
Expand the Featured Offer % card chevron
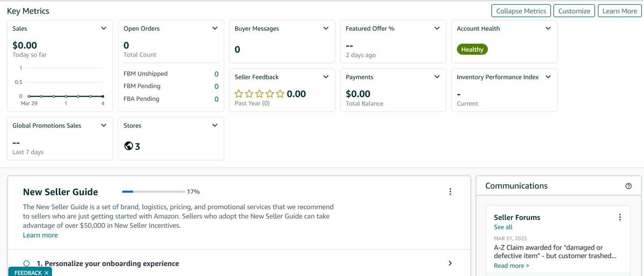437,28
